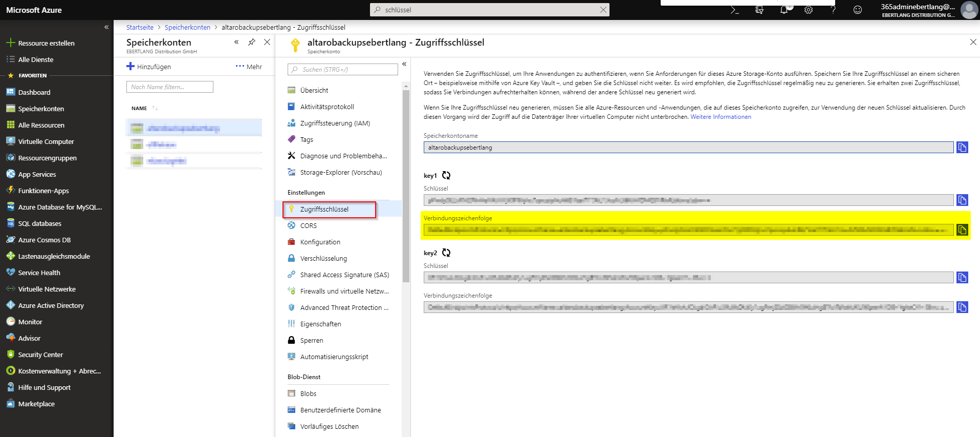Regenerate key1 using the refresh icon
Image resolution: width=980 pixels, height=437 pixels.
tap(446, 176)
